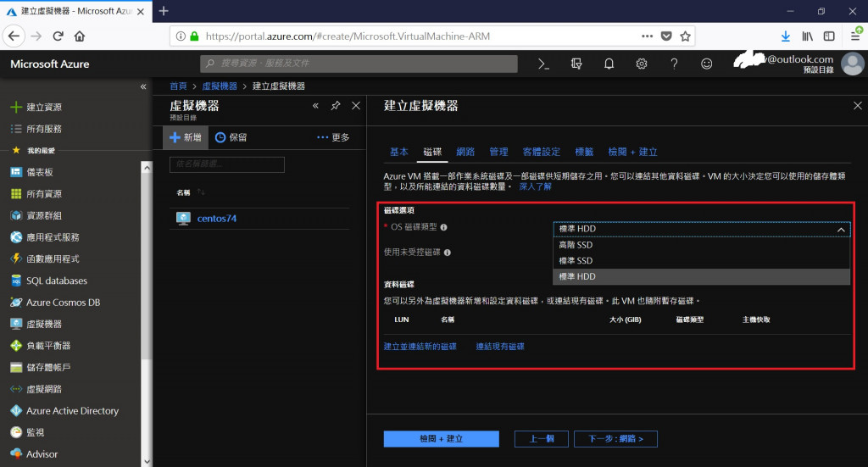
Task: Click the 檢閱 + 建立 blue button
Action: tap(441, 439)
